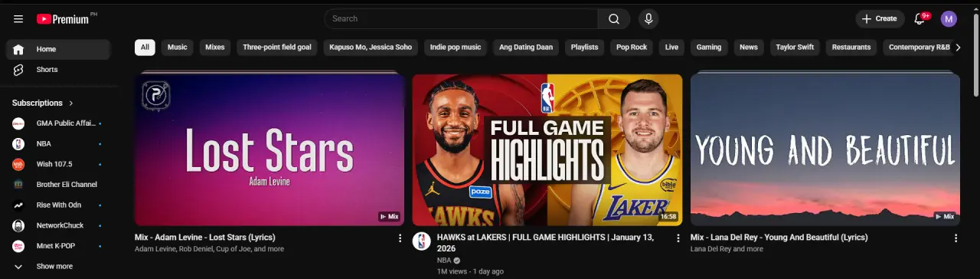The width and height of the screenshot is (980, 279).
Task: Open Brother Eli Channel avatar
Action: pos(18,185)
